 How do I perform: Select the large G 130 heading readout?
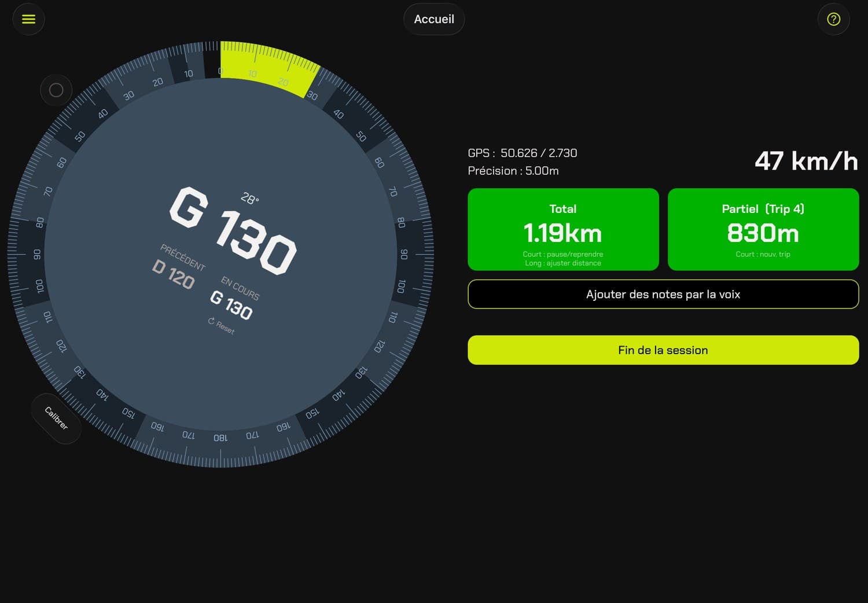click(233, 230)
